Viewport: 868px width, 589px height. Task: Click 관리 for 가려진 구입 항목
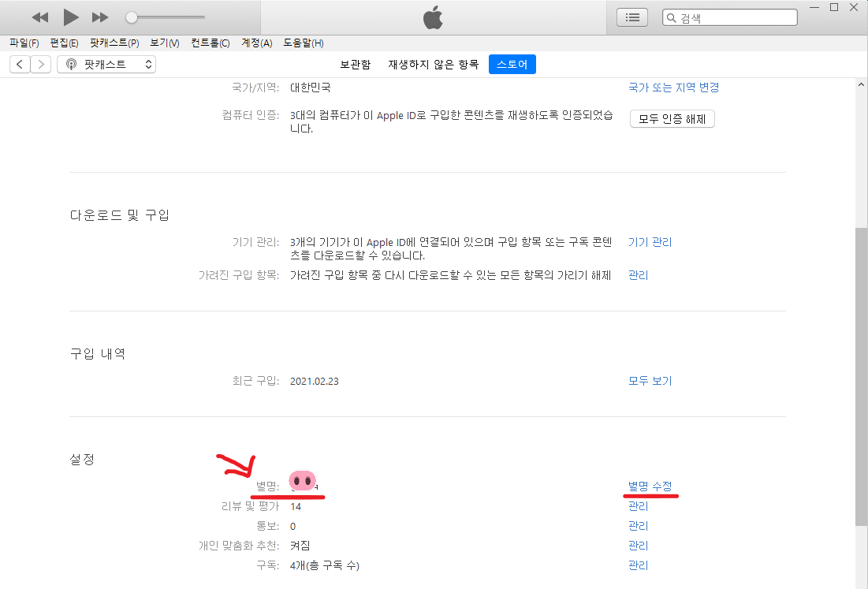click(639, 275)
